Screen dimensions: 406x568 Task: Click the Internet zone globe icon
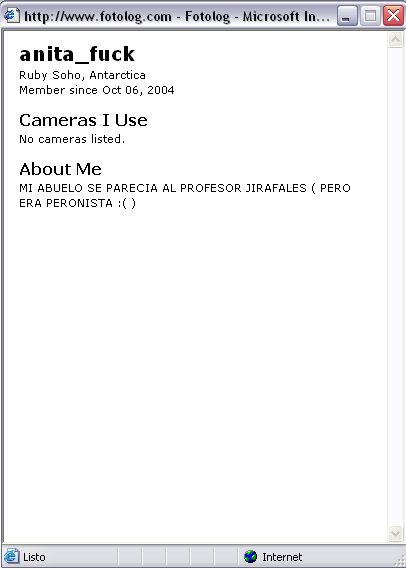250,556
